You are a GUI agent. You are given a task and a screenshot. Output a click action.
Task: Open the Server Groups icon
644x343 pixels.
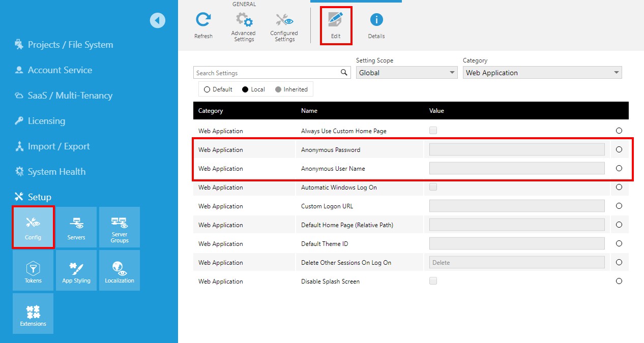pyautogui.click(x=119, y=227)
